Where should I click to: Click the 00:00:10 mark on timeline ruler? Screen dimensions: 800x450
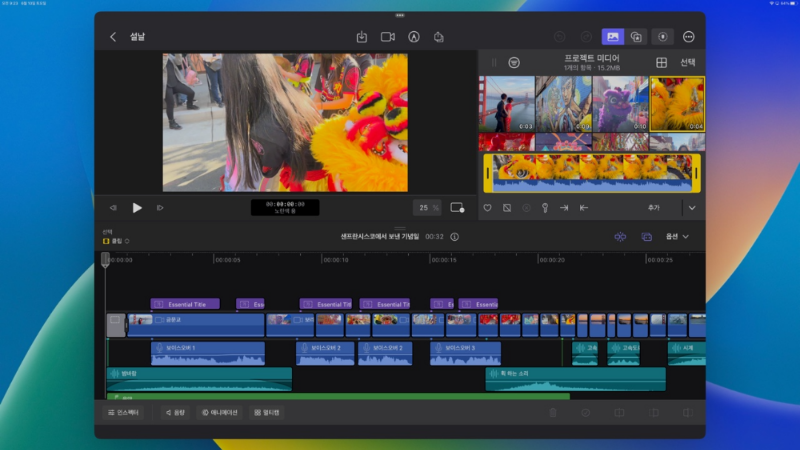click(335, 260)
